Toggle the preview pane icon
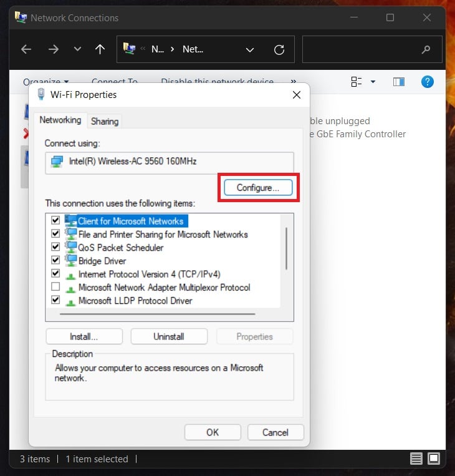455x476 pixels. tap(399, 82)
